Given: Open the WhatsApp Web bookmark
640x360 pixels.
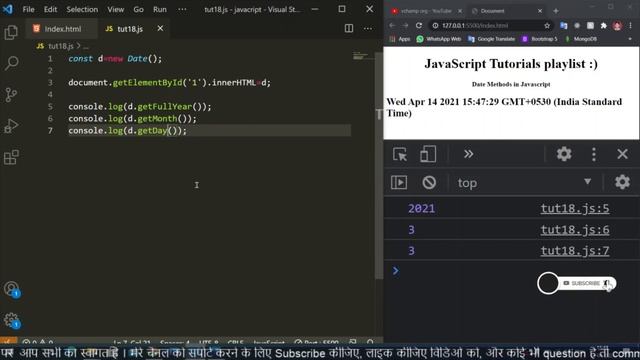Looking at the screenshot, I should tap(439, 39).
